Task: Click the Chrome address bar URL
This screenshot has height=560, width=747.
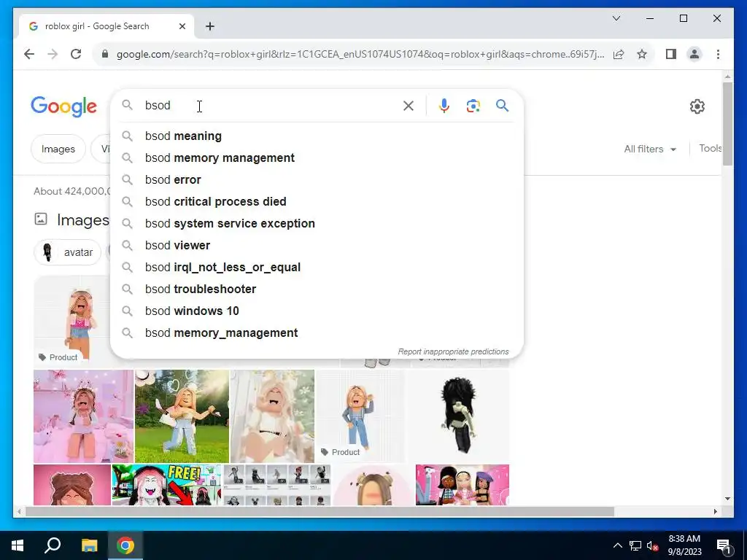Action: point(360,54)
